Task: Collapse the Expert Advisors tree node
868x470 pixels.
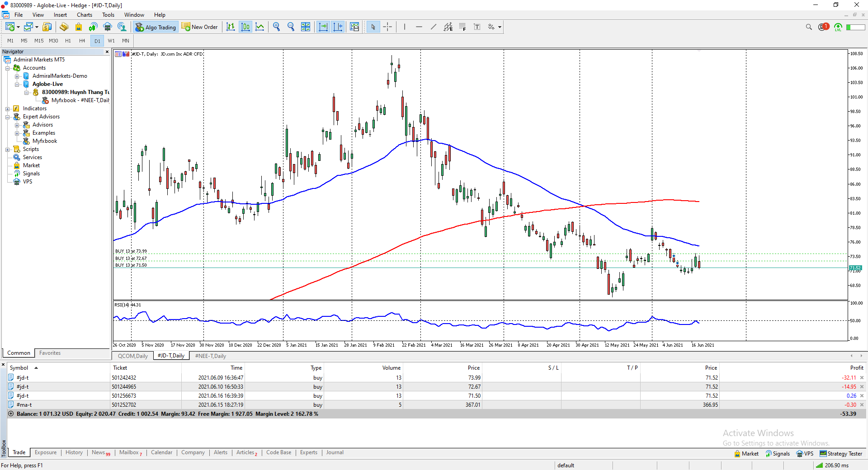Action: point(8,117)
